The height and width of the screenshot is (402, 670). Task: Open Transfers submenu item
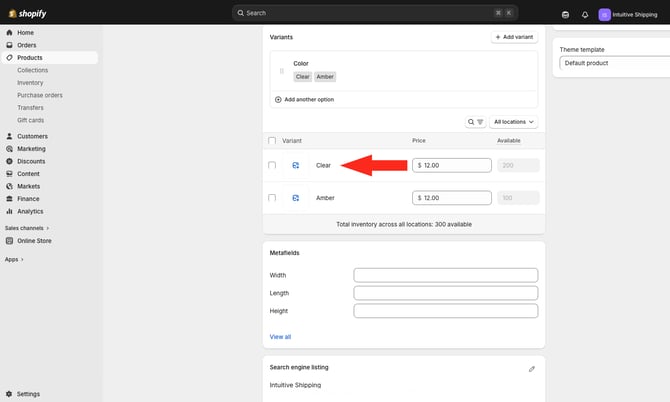pos(30,108)
